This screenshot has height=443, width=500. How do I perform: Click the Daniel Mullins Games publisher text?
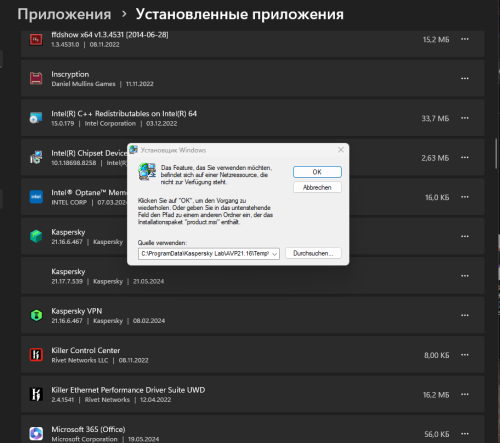click(83, 84)
